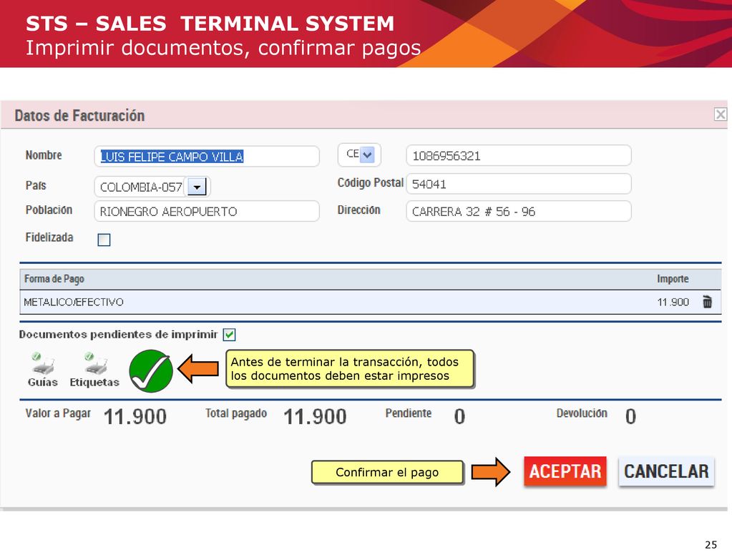This screenshot has height=560, width=732.
Task: Click the 11.900 amount in Importe column
Action: tap(673, 302)
